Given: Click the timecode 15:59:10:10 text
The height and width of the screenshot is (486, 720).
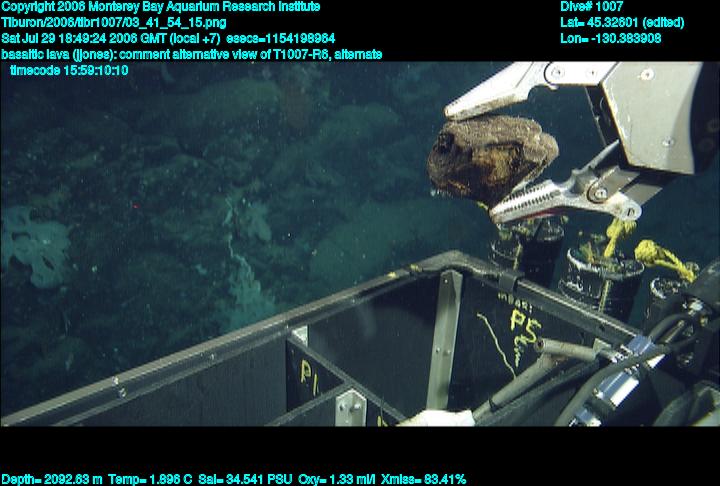Looking at the screenshot, I should [68, 70].
